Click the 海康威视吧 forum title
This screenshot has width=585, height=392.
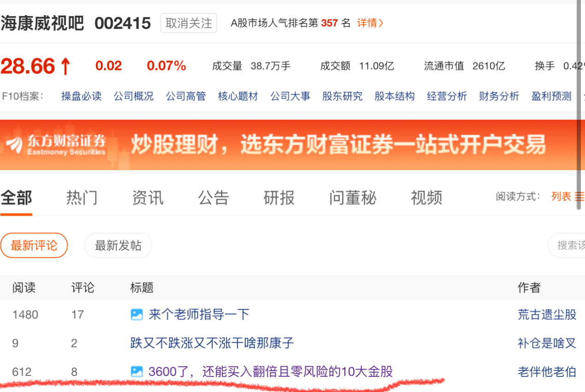[x=42, y=23]
